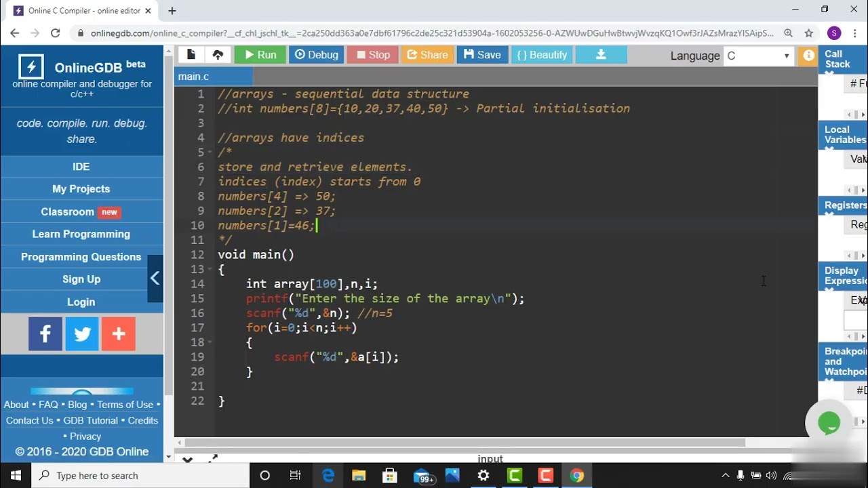The image size is (868, 488).
Task: Open the Classroom section
Action: coord(81,211)
